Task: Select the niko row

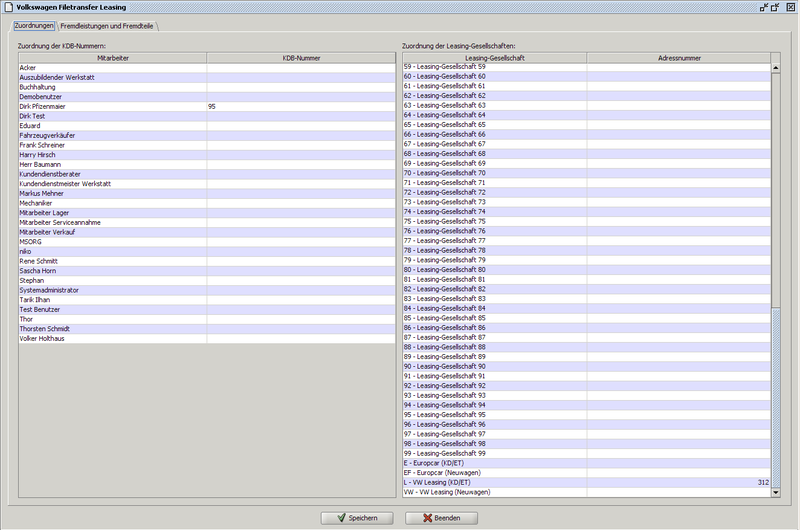Action: [x=207, y=252]
